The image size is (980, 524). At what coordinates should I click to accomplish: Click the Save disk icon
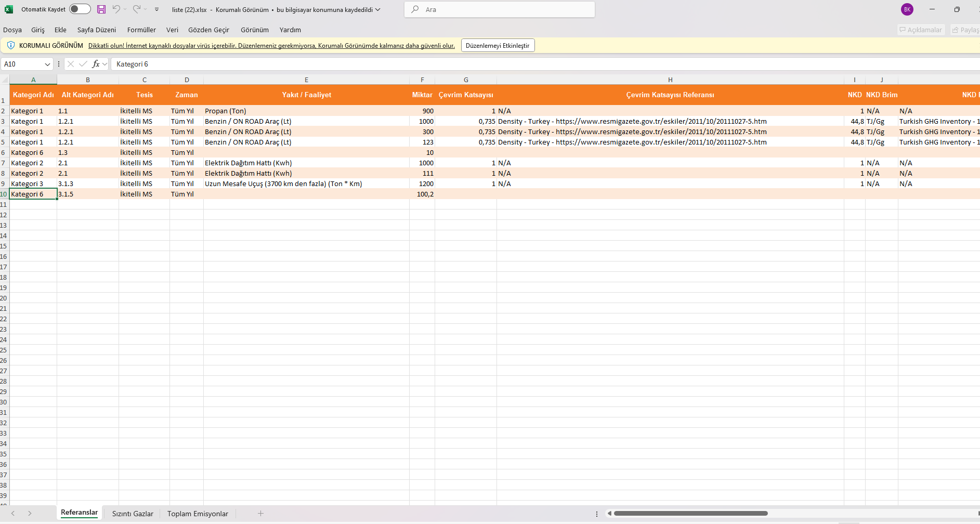pyautogui.click(x=101, y=9)
